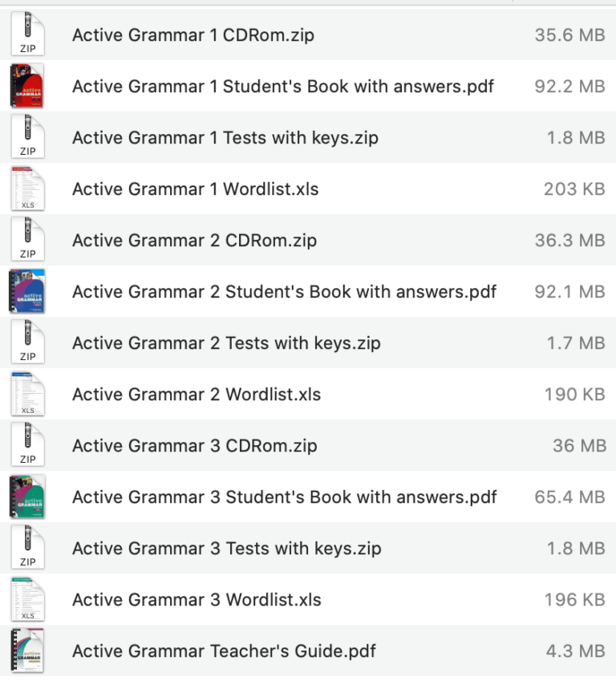
Task: Click the ZIP icon for Active Grammar 3 CDRom
Action: coord(27,444)
